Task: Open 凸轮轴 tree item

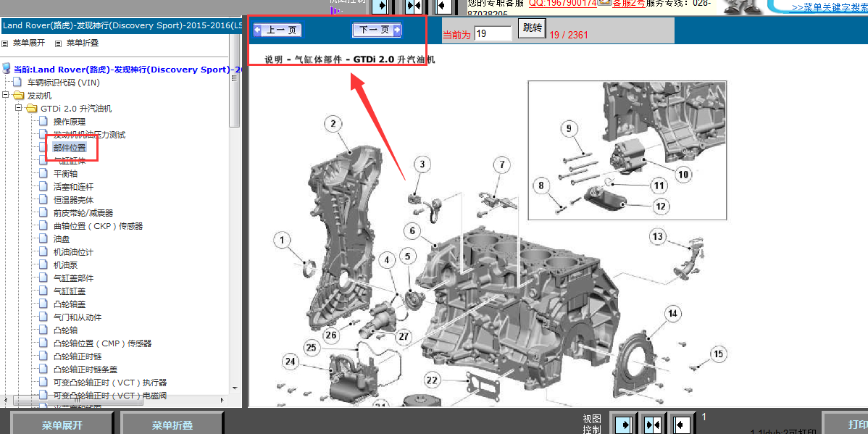Action: click(x=65, y=330)
